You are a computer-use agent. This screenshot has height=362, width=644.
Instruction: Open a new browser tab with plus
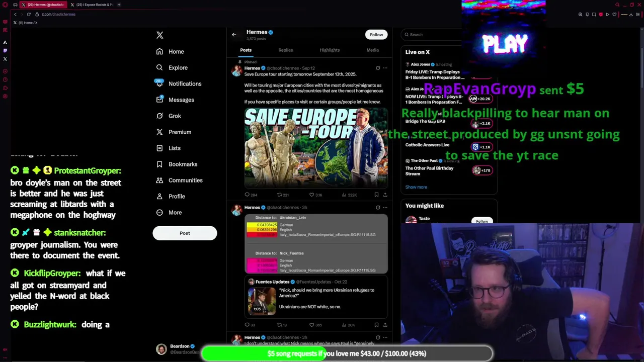119,5
